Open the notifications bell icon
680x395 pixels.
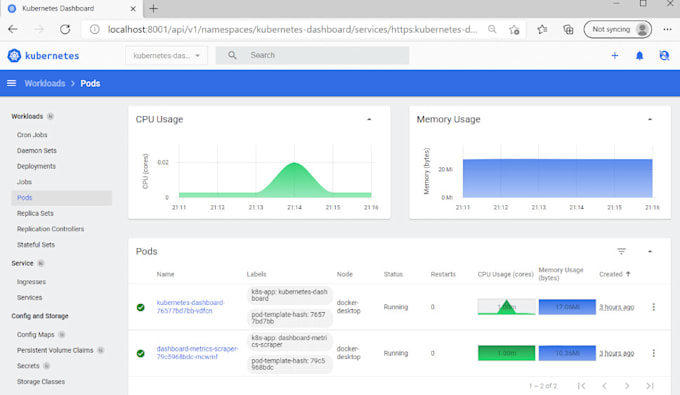point(639,55)
